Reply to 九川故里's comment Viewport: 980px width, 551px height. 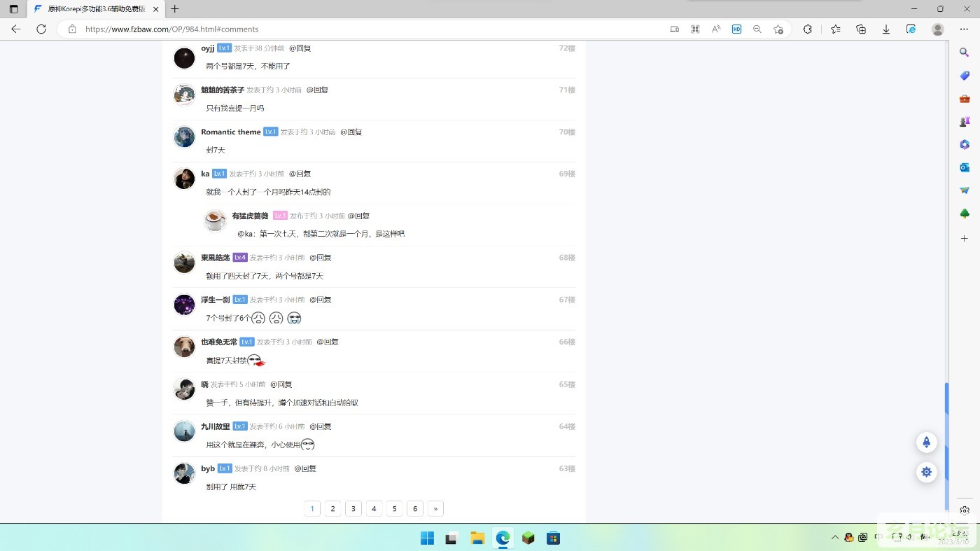point(321,426)
